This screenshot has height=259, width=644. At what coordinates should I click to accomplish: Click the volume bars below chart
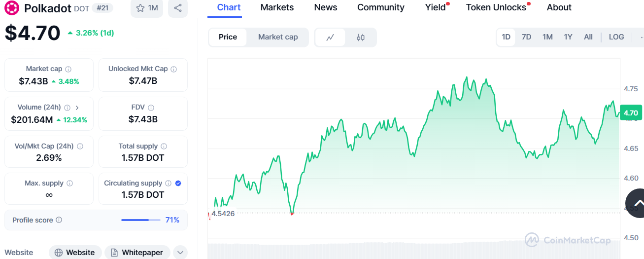[414, 251]
